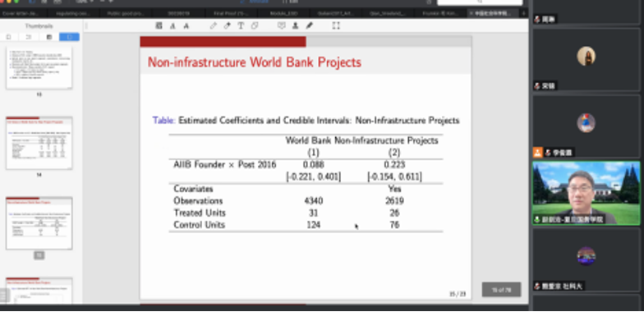The height and width of the screenshot is (312, 644).
Task: Select the video tile of the man speaking
Action: pyautogui.click(x=586, y=193)
